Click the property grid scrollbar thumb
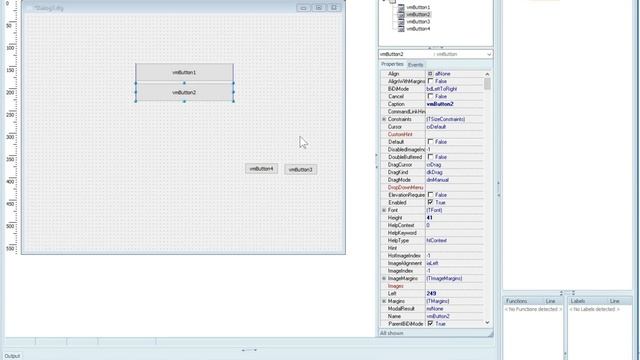This screenshot has width=640, height=360. coord(487,84)
